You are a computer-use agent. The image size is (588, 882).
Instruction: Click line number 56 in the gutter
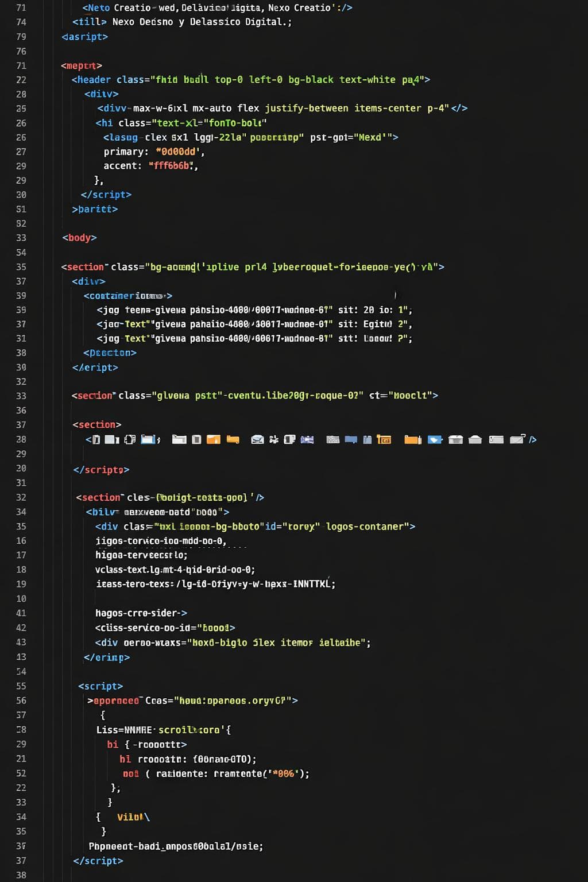click(x=21, y=701)
